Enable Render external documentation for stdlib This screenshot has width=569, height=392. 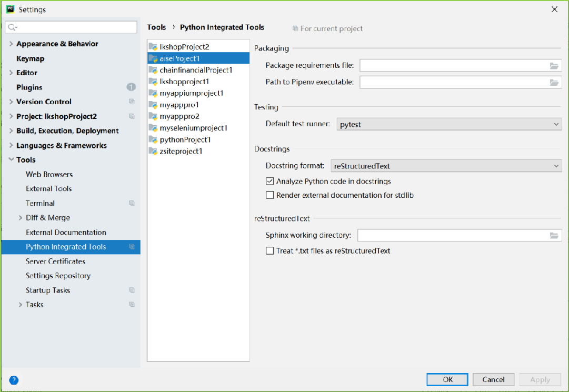pyautogui.click(x=271, y=195)
